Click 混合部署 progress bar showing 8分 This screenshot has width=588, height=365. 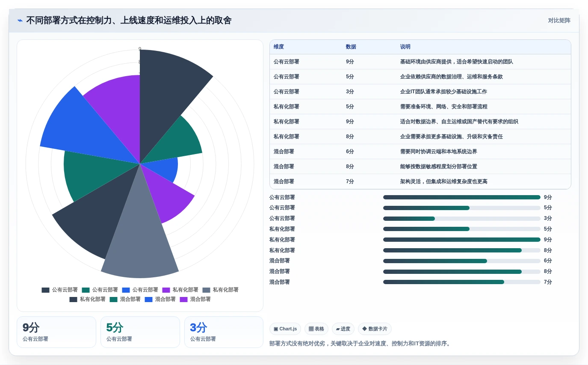[462, 271]
